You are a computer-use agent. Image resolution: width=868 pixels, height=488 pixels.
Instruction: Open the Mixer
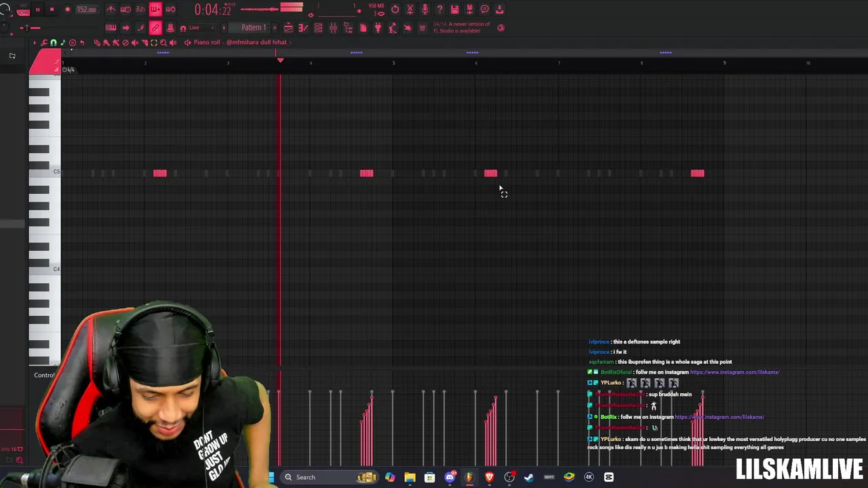tap(333, 28)
